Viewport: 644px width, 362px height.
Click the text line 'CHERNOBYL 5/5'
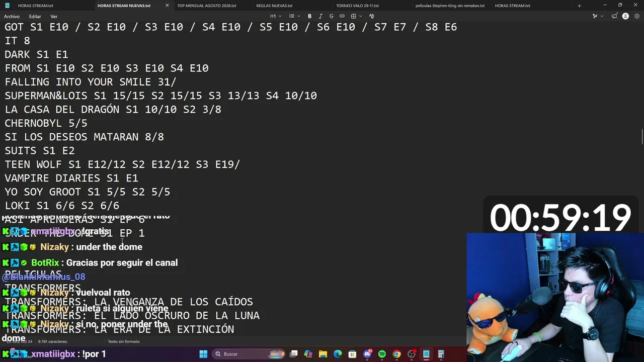click(46, 123)
